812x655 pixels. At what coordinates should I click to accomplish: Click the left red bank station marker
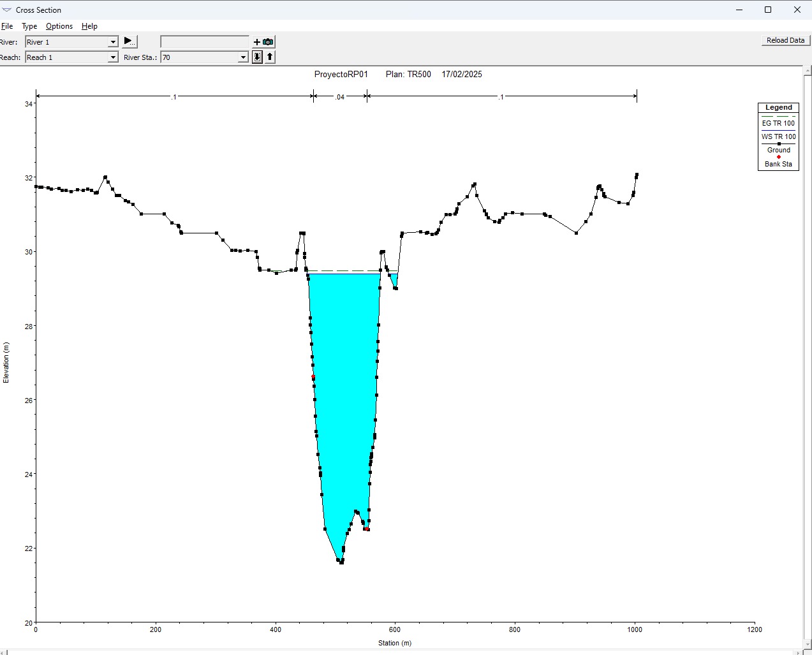coord(313,377)
